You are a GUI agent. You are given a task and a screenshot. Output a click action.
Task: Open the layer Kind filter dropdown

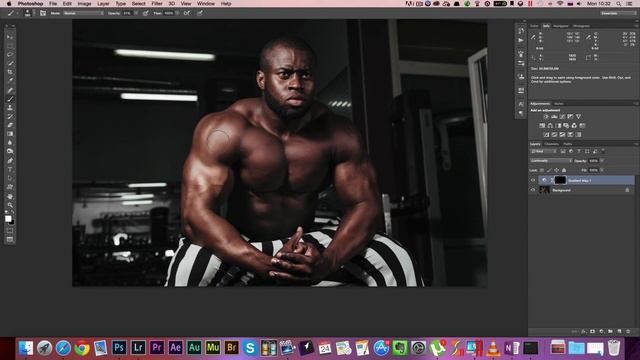(543, 151)
